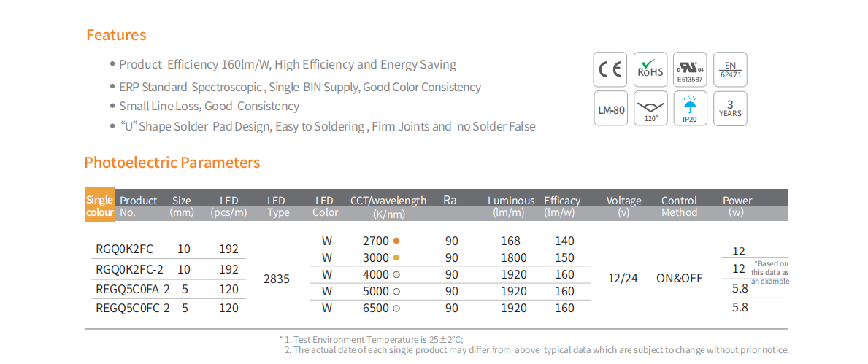Click the Features heading
The height and width of the screenshot is (364, 868).
116,35
